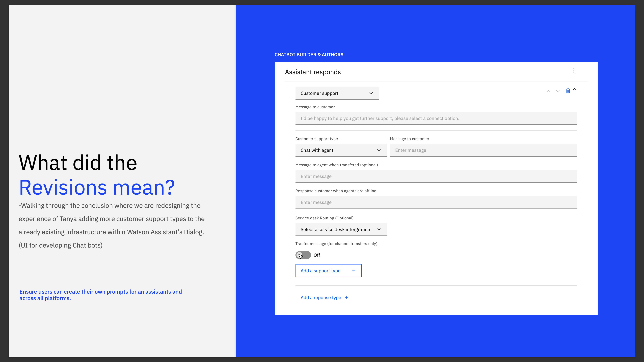Open Select a service desk intergration dropdown
The height and width of the screenshot is (362, 644).
341,229
